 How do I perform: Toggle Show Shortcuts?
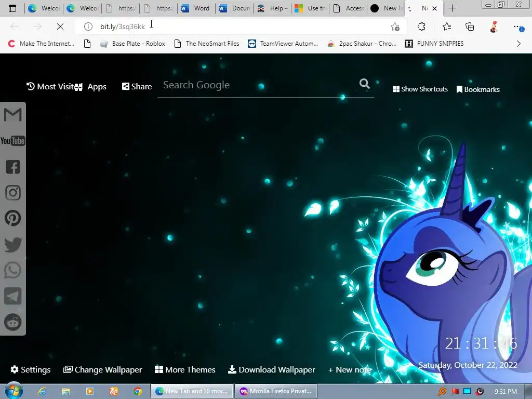(420, 89)
